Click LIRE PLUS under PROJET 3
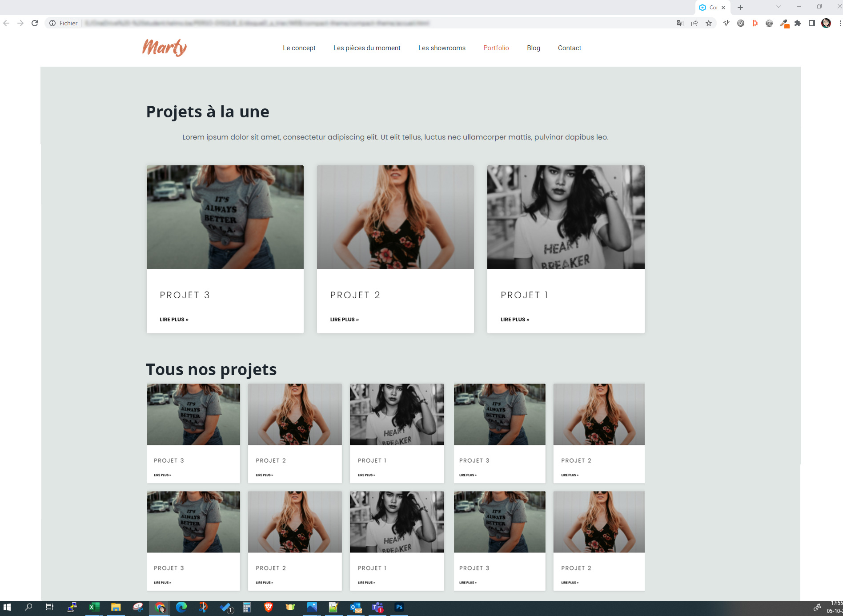 174,319
